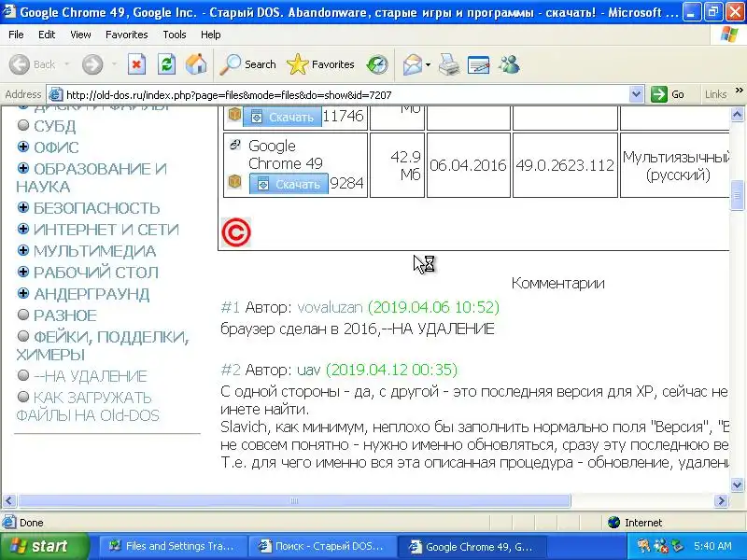This screenshot has width=747, height=560.
Task: Open the Messenger people icon
Action: pos(509,64)
